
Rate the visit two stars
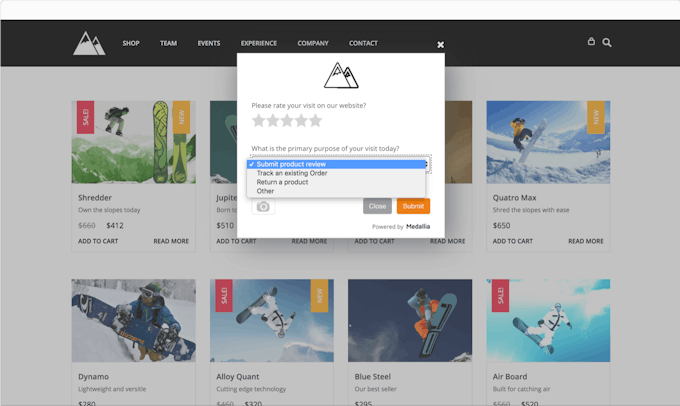(x=273, y=121)
